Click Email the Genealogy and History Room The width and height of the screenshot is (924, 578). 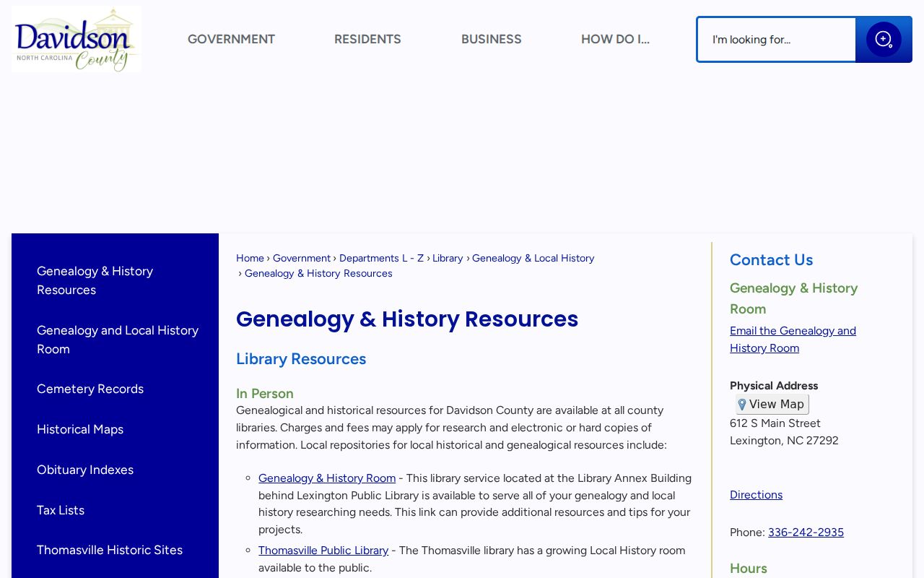coord(793,340)
